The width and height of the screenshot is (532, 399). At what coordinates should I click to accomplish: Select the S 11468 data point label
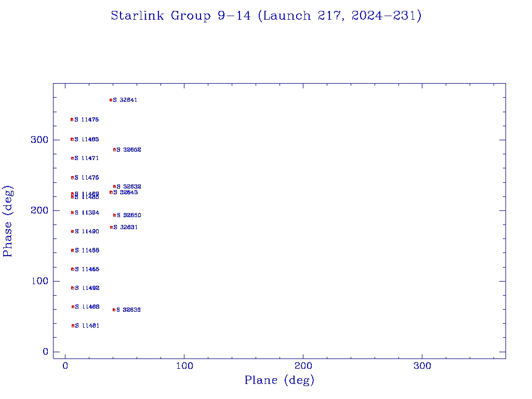pos(87,307)
